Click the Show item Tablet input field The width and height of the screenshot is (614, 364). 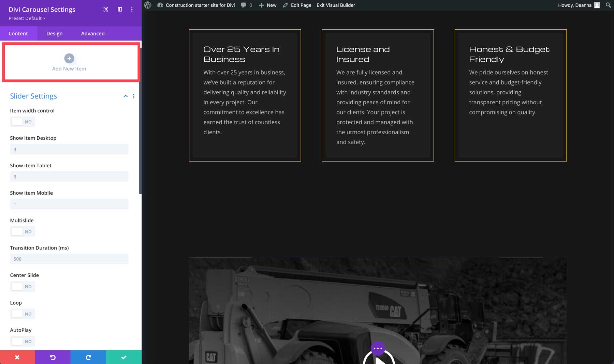click(x=69, y=177)
